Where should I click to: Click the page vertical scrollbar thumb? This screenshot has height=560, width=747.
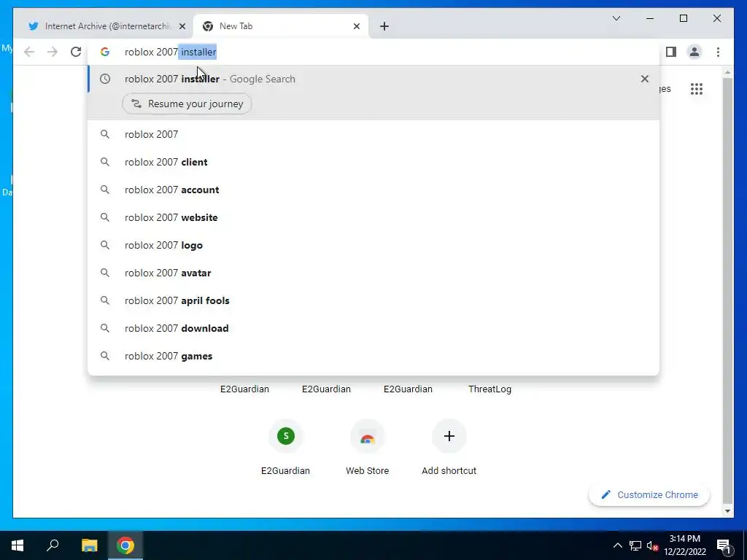click(727, 290)
